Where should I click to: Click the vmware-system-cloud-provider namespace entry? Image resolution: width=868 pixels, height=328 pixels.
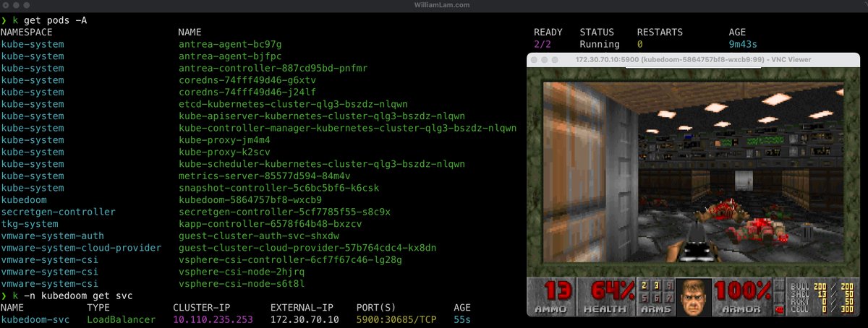[82, 248]
